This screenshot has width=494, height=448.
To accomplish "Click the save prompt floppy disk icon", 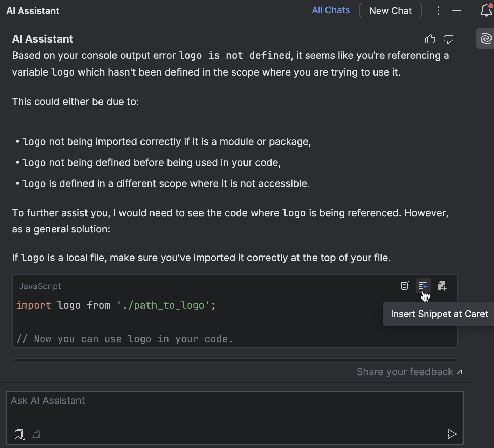I will tap(36, 434).
